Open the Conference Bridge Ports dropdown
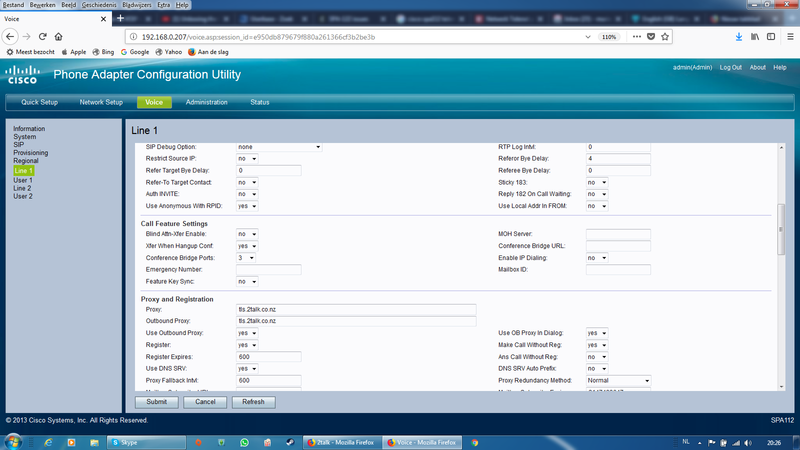 [x=247, y=257]
